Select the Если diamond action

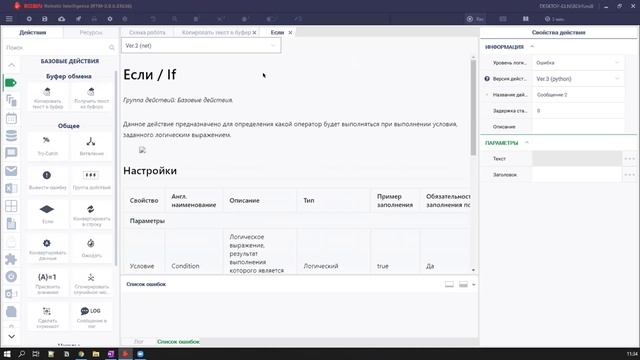coord(47,214)
